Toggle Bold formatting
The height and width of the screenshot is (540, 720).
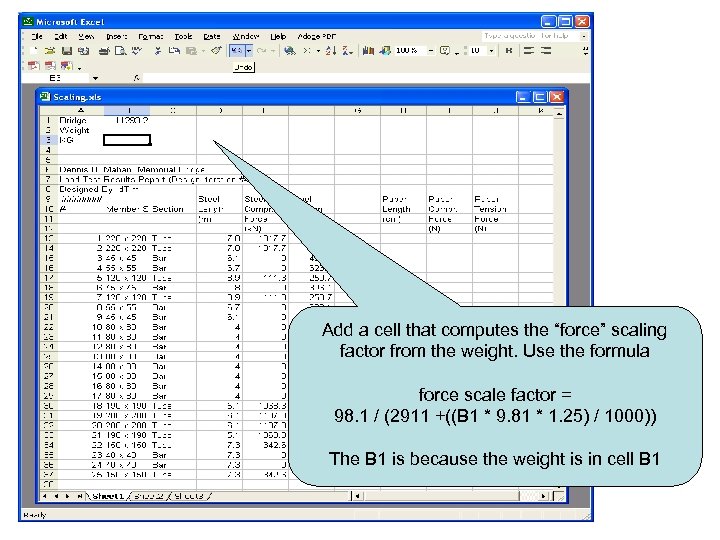point(508,51)
